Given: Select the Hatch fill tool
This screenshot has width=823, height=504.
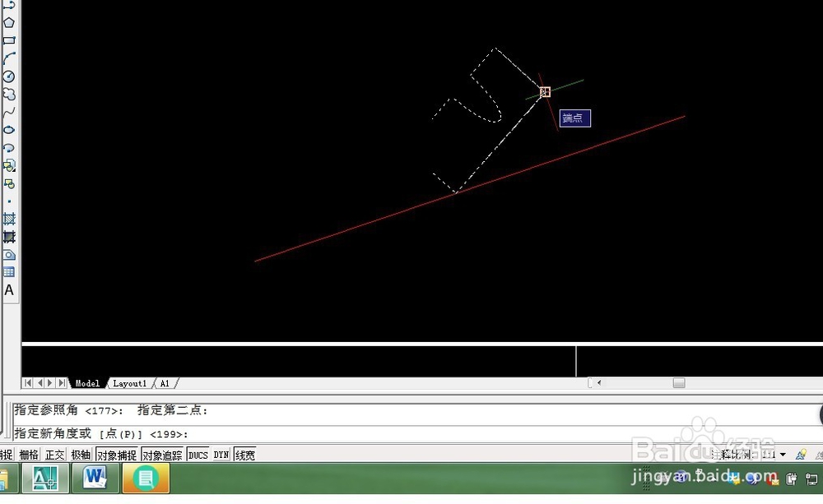Looking at the screenshot, I should [9, 219].
